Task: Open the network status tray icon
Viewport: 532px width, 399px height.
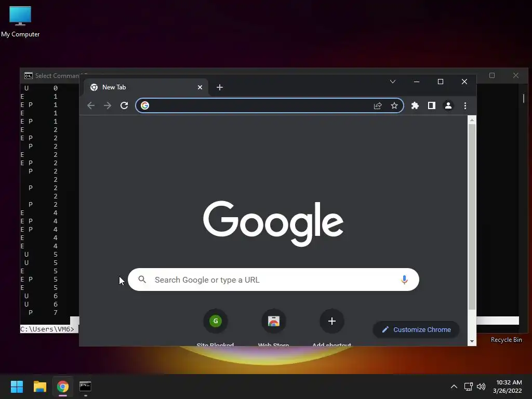Action: 469,387
